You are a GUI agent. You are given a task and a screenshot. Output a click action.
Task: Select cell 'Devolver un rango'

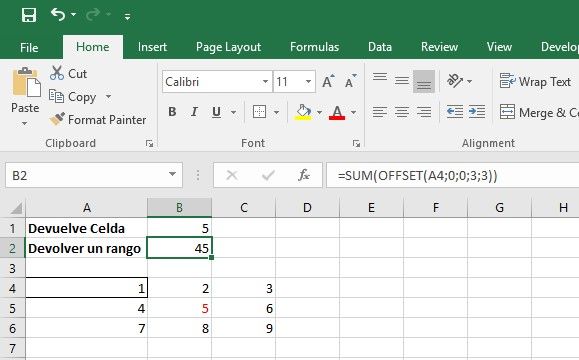coord(86,248)
